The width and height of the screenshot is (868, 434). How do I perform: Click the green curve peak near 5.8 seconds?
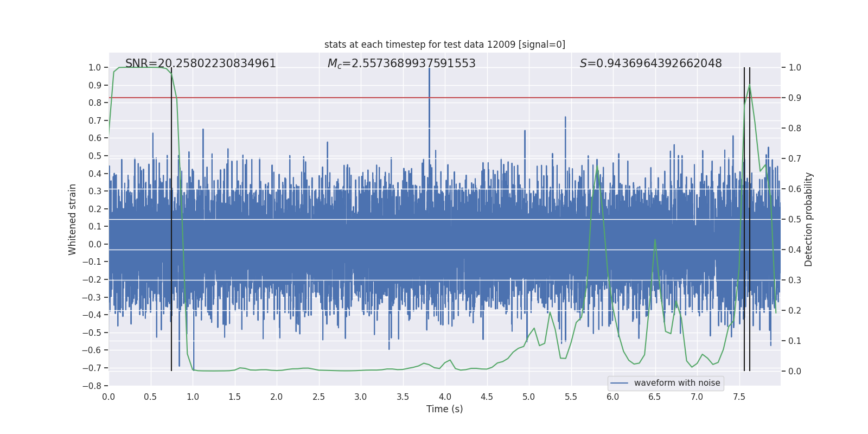point(597,167)
